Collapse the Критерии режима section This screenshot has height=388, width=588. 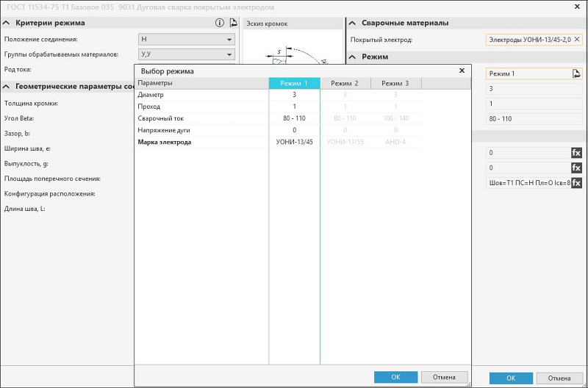[7, 23]
